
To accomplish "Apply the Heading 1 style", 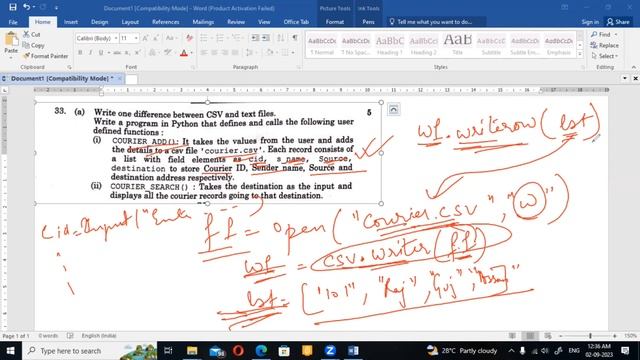I will point(389,45).
